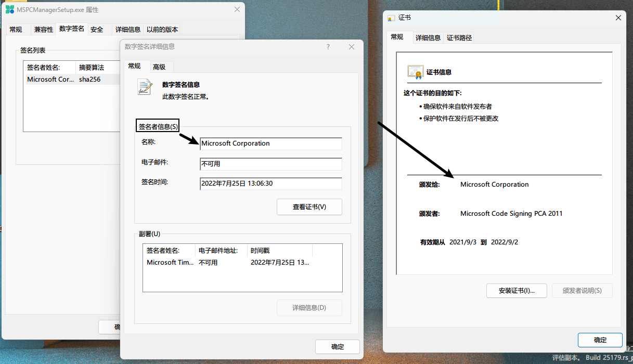The image size is (633, 364).
Task: Click the MSPCManagerSetup.exe properties title icon
Action: [x=10, y=9]
